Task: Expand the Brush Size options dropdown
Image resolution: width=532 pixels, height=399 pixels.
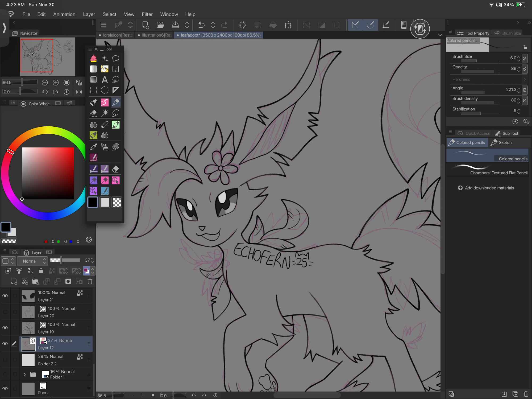Action: tap(525, 58)
